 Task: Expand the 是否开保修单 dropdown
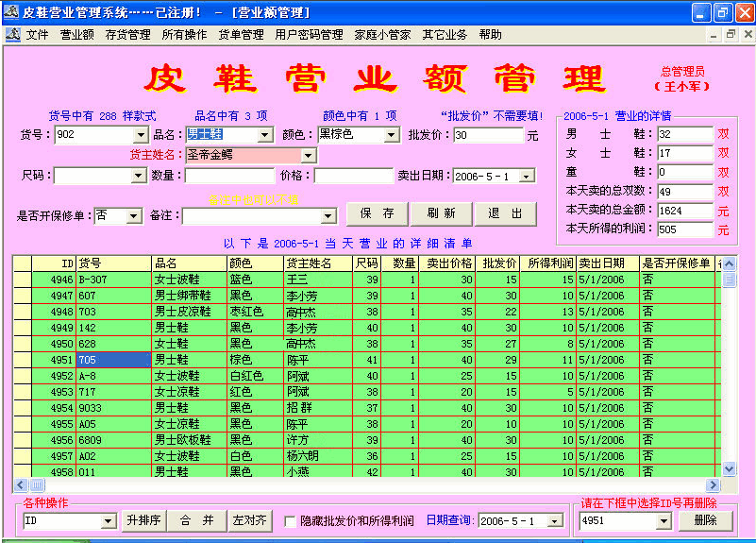[133, 216]
